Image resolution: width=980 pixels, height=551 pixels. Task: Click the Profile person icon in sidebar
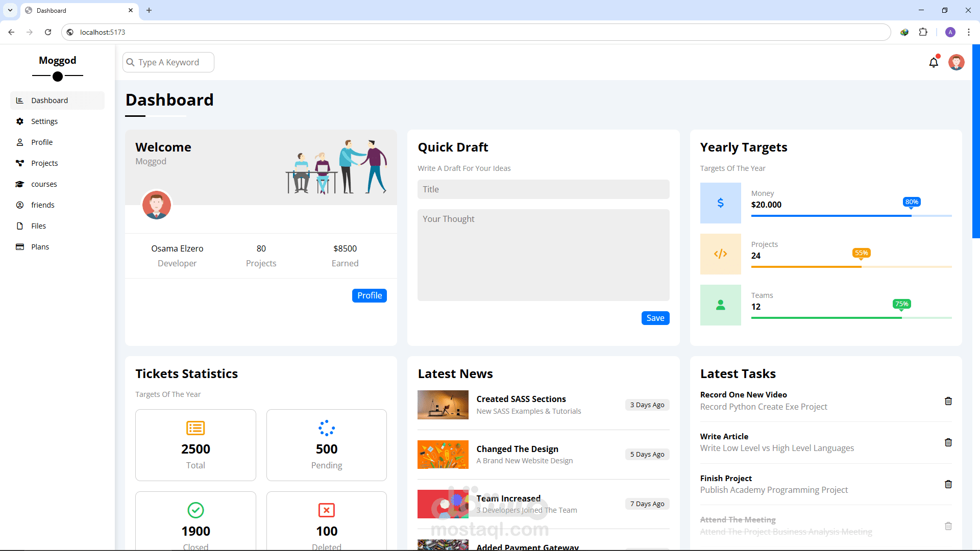click(x=20, y=142)
